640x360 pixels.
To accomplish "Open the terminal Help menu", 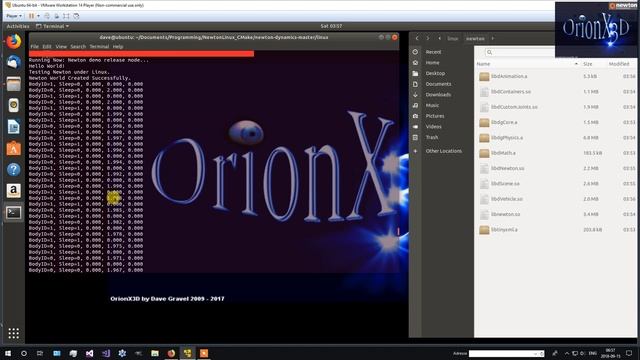I will pos(118,47).
